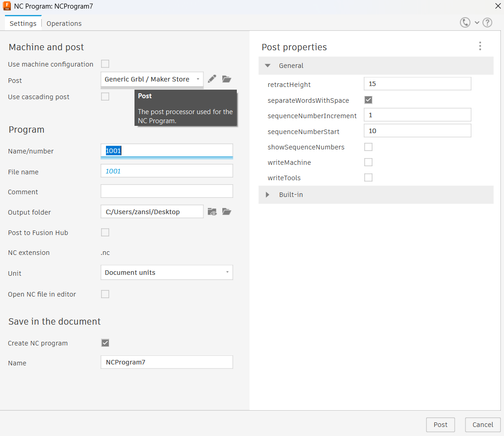Screen dimensions: 504x436
Task: Close the NC Program dialog
Action: [498, 6]
